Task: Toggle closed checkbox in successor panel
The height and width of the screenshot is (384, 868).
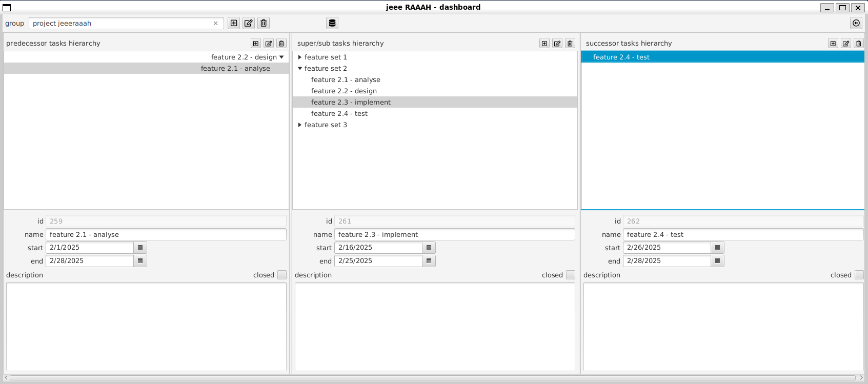Action: 859,275
